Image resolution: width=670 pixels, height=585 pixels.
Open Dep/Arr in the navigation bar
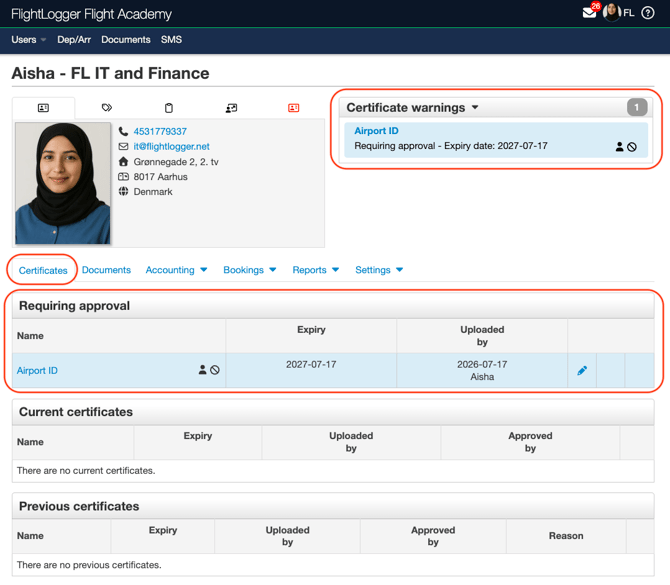74,40
